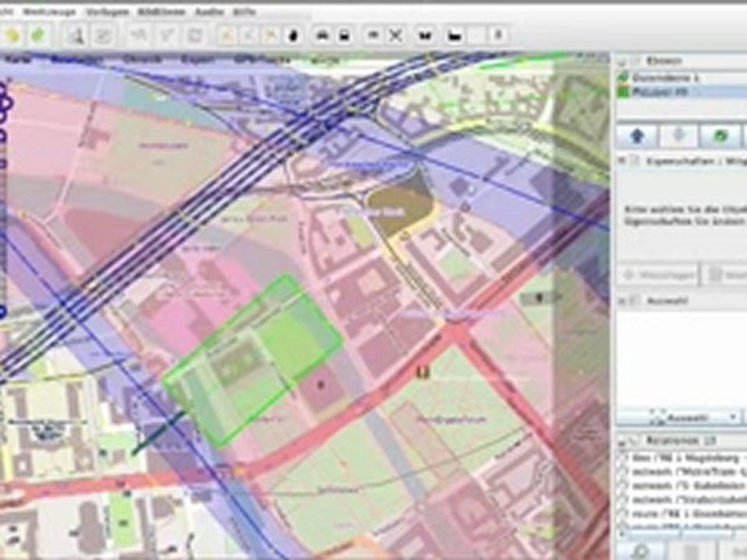Click the green rectangle on the map
The width and height of the screenshot is (747, 560).
point(253,360)
